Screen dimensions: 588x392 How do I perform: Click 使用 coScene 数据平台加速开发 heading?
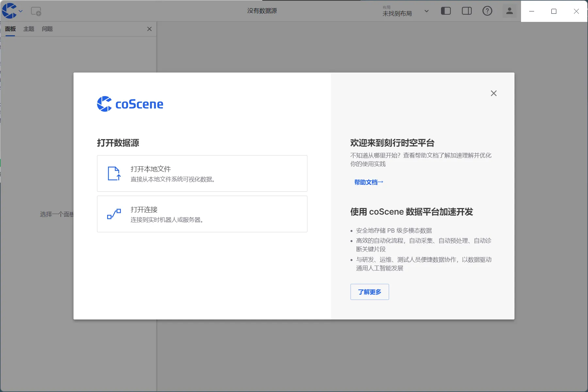click(x=412, y=212)
